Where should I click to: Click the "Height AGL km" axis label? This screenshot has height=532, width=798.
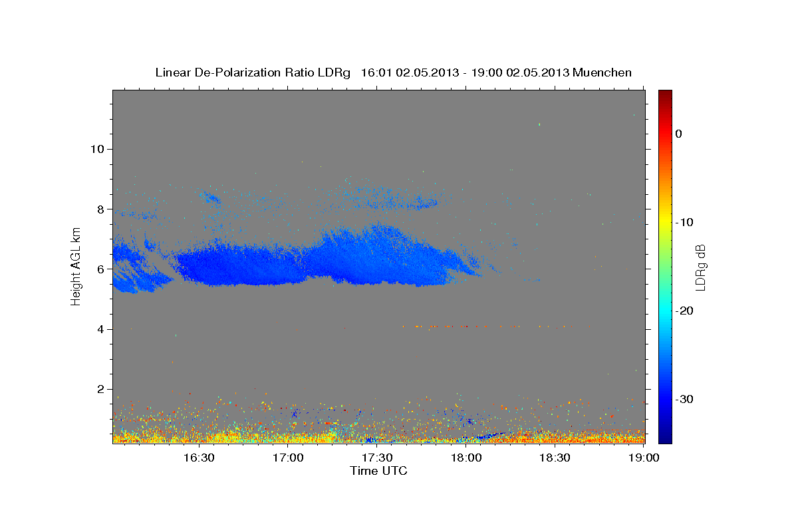76,267
